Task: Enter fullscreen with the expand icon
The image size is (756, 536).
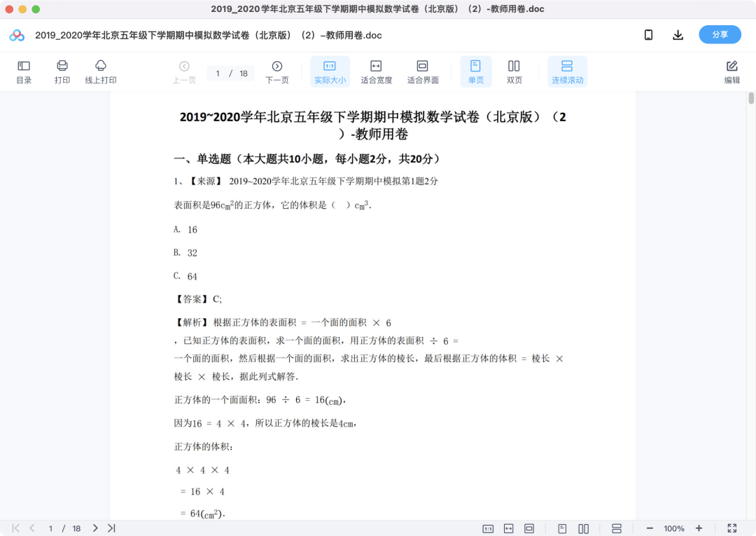Action: tap(732, 529)
